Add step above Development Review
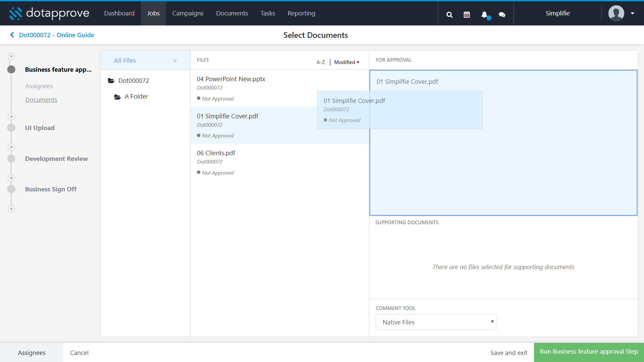This screenshot has height=362, width=644. (11, 147)
